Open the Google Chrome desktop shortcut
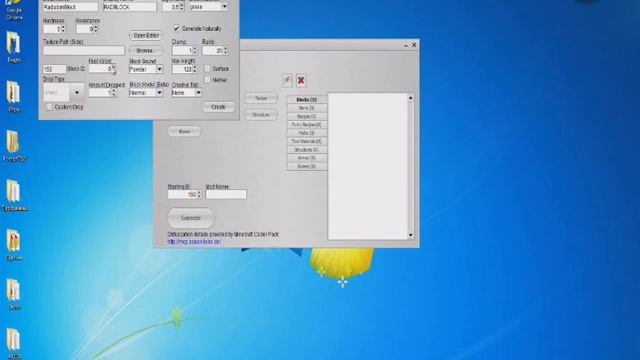Screen dimensions: 640x360 [x=13, y=9]
